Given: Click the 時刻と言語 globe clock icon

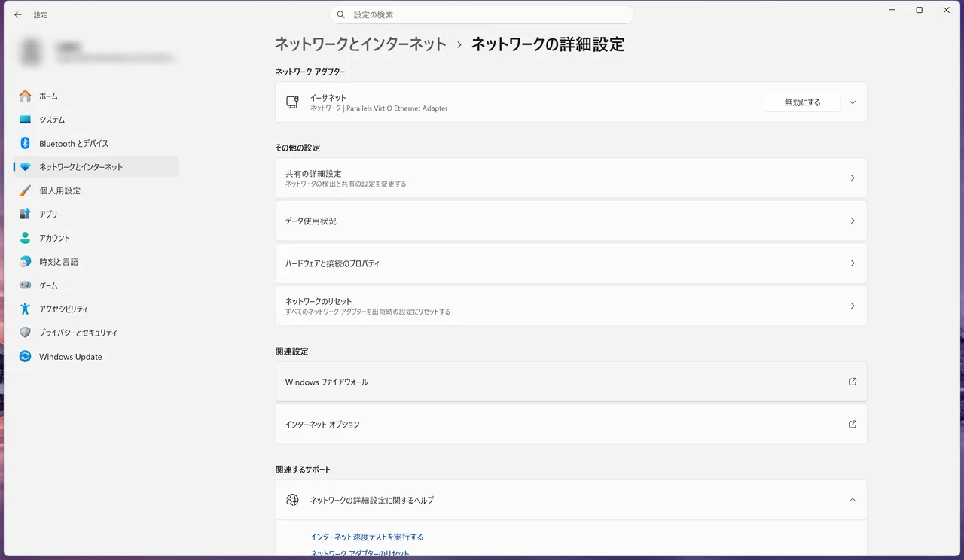Looking at the screenshot, I should click(26, 262).
